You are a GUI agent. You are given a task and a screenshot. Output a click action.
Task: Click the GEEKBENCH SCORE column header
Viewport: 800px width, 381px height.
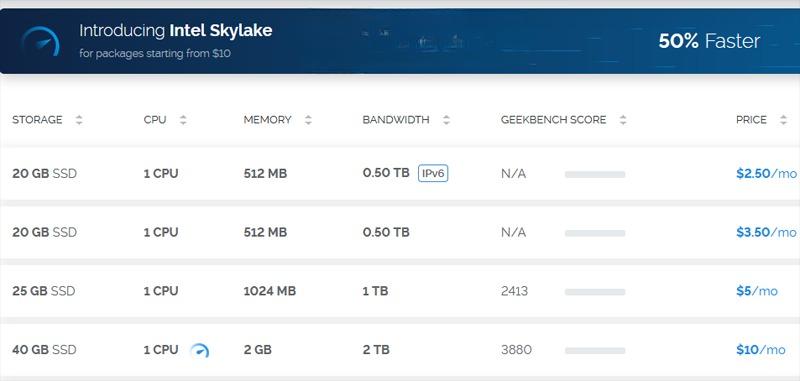554,120
